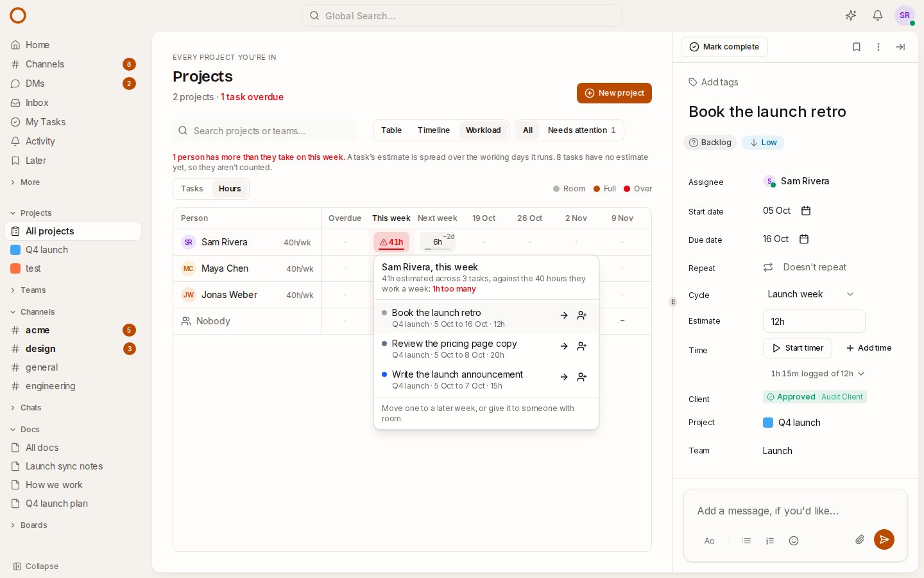Viewport: 924px width, 578px height.
Task: Switch to the Table view tab
Action: tap(391, 130)
